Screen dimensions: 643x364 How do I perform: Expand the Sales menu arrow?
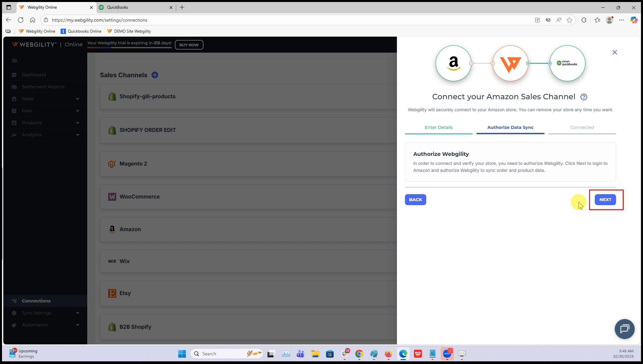(78, 99)
